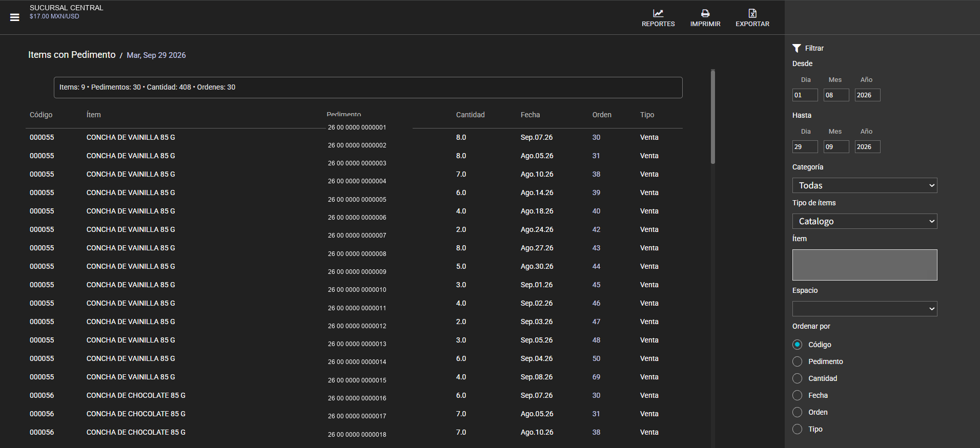Click the Hasta month input field
This screenshot has width=980, height=448.
point(836,147)
